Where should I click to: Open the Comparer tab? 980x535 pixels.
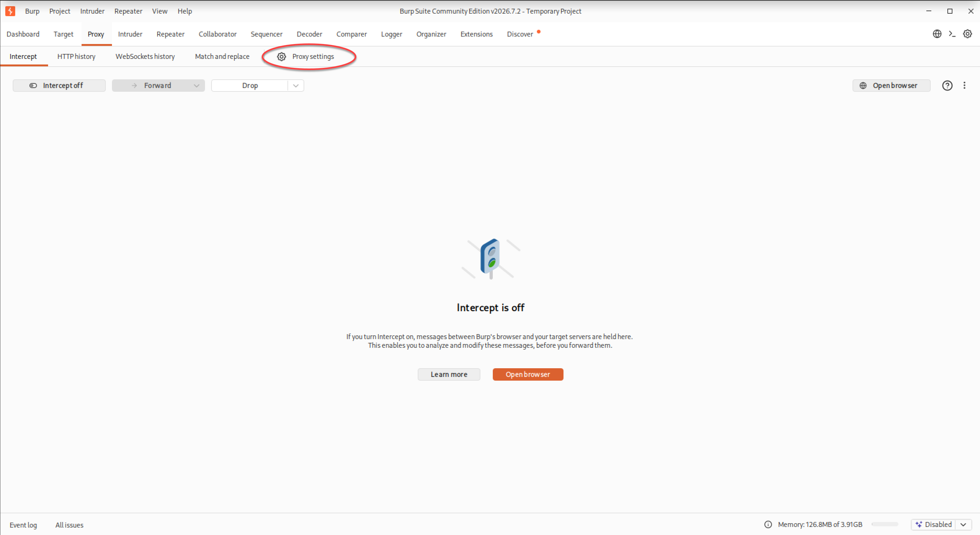tap(351, 34)
